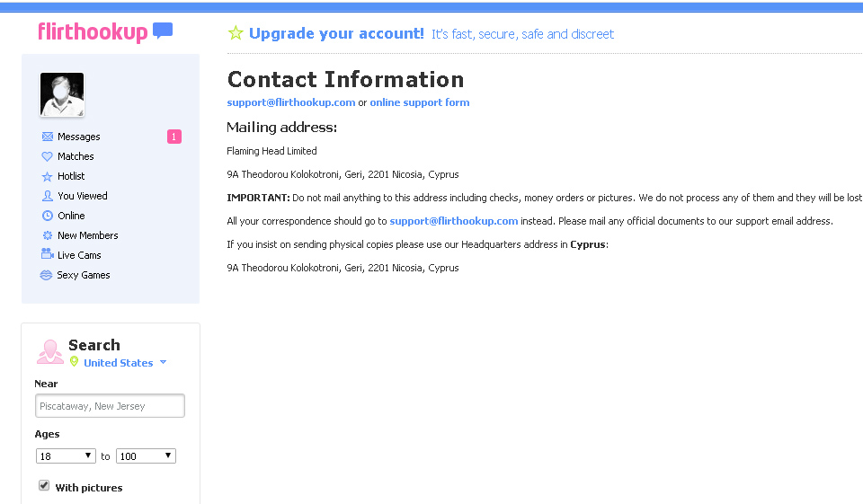This screenshot has height=504, width=863.
Task: Click the New Members gear icon
Action: point(48,235)
